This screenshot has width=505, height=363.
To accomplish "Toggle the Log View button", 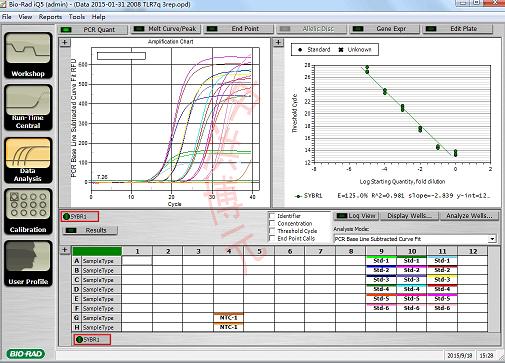I will (356, 216).
